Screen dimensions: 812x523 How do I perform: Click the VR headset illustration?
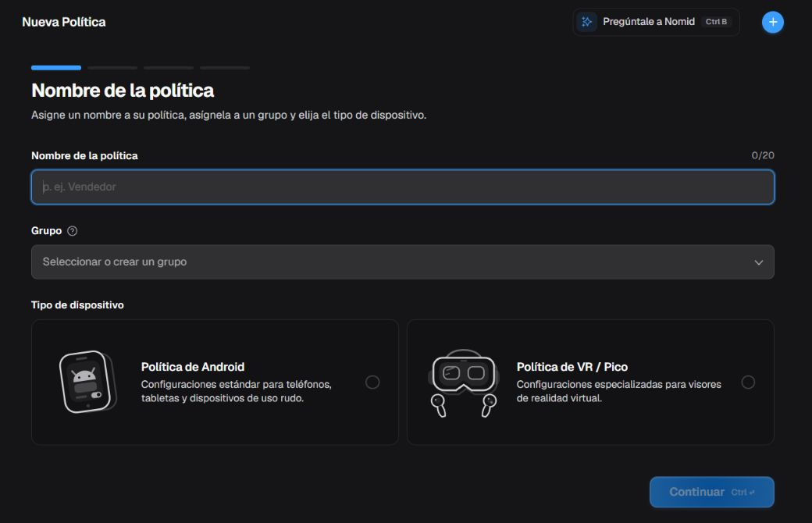pos(464,383)
